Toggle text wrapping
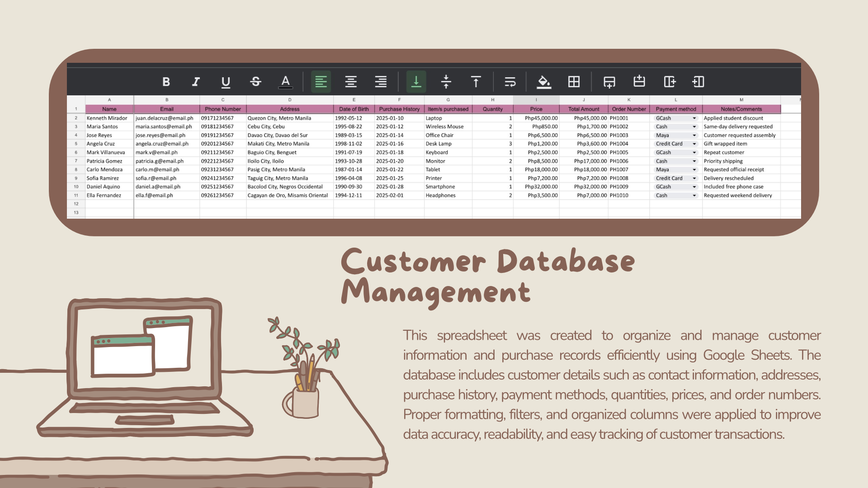 tap(510, 82)
